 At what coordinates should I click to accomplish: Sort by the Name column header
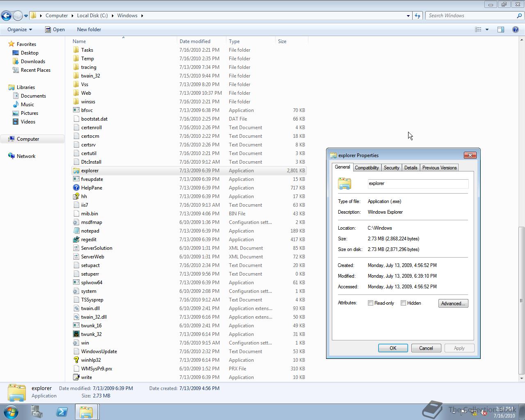click(123, 41)
